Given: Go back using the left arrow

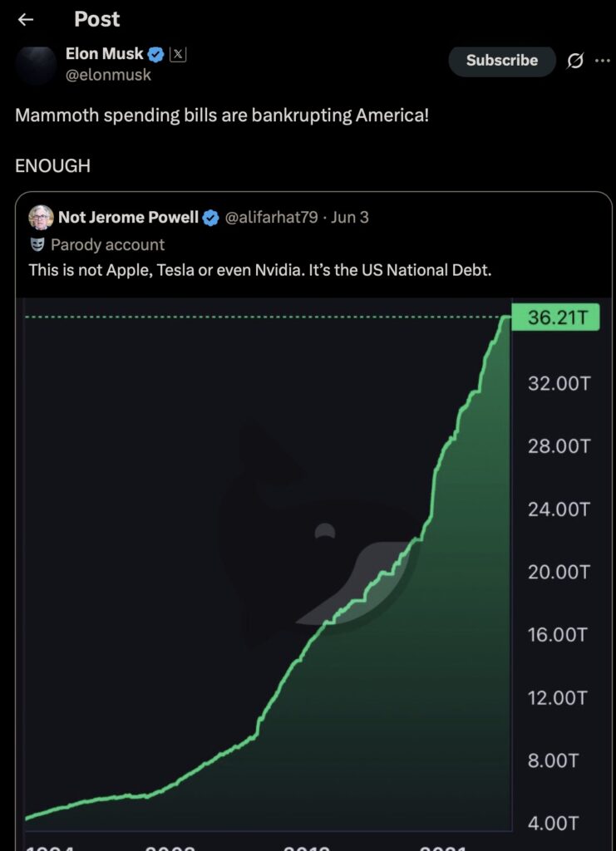Looking at the screenshot, I should click(26, 20).
